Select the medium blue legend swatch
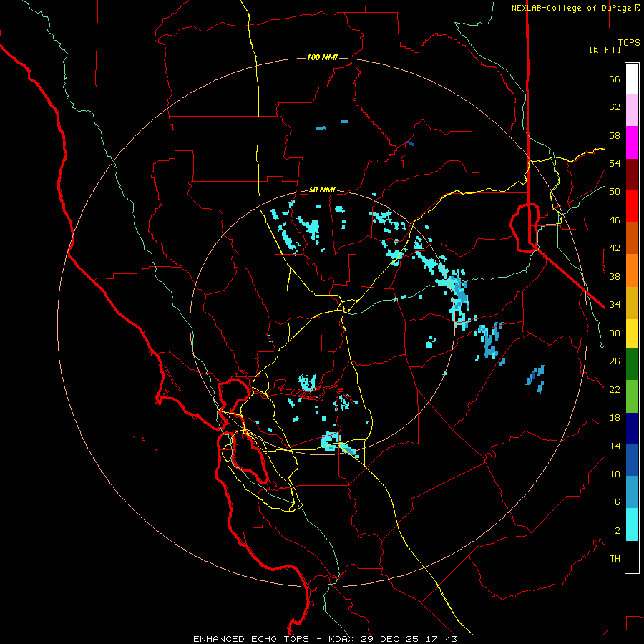 point(632,460)
